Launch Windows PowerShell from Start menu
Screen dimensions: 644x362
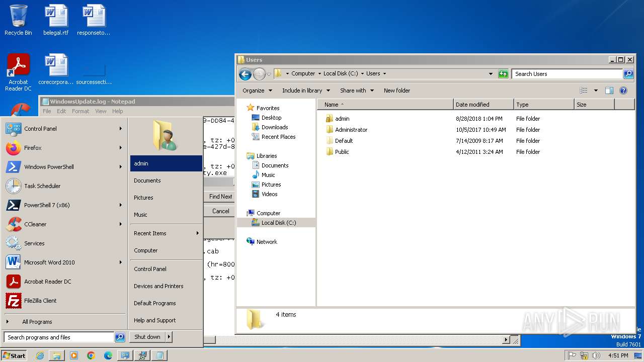point(63,167)
